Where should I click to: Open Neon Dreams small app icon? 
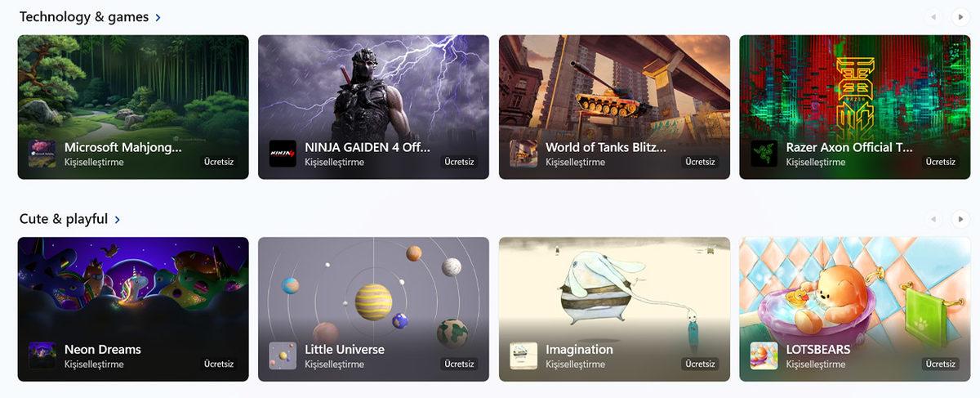(42, 356)
